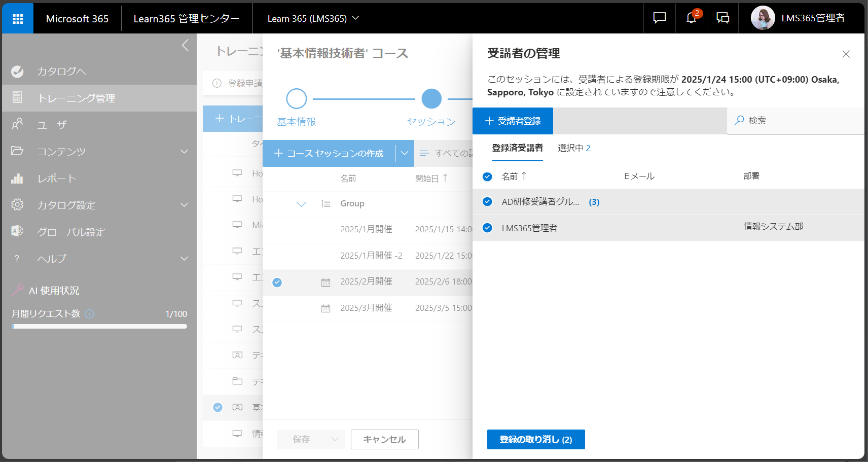Select the 2025/3月開催 session name
868x462 pixels.
(x=366, y=308)
